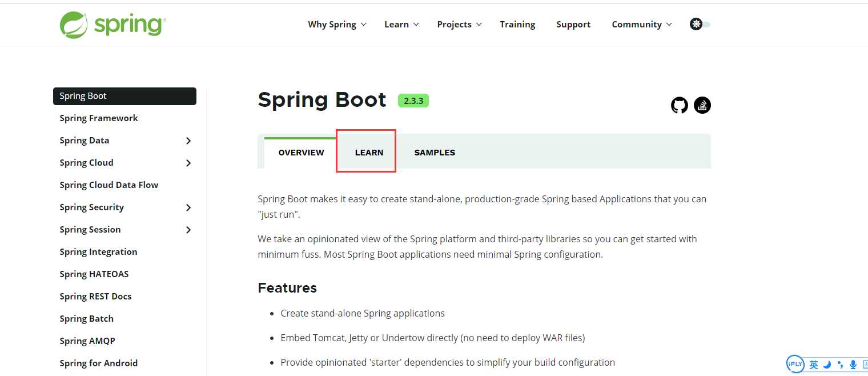Toggle the dark mode theme switch
Image resolution: width=868 pixels, height=376 pixels.
[700, 25]
